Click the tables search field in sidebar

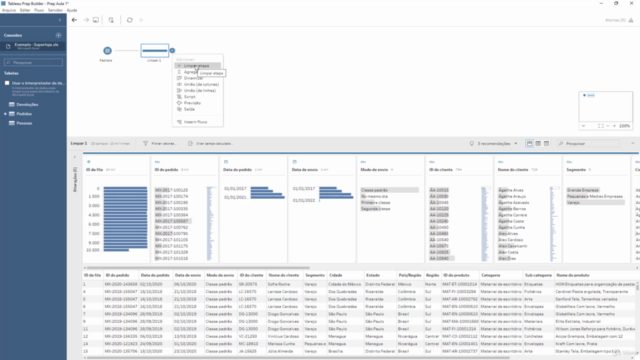tap(33, 62)
